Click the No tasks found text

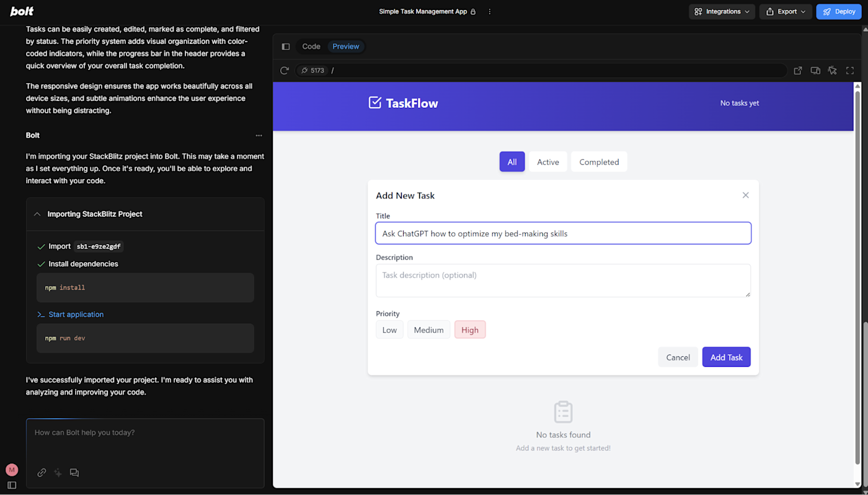(563, 435)
